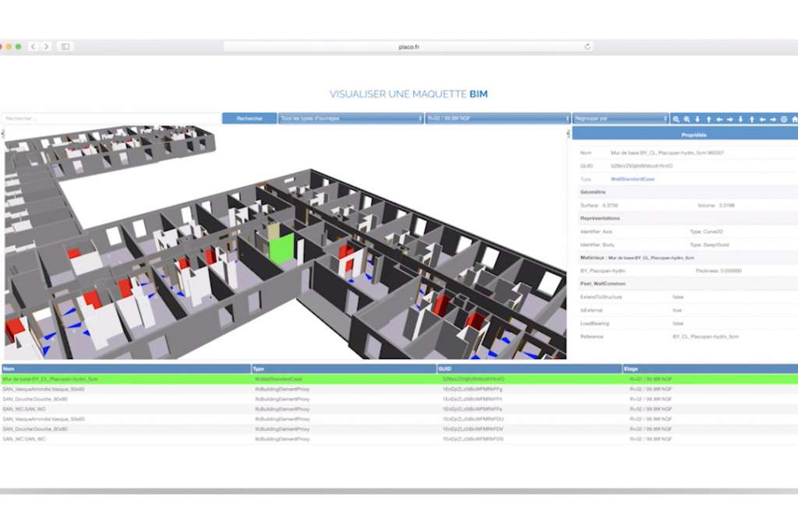Click the zoom in magnifier icon

pyautogui.click(x=677, y=119)
